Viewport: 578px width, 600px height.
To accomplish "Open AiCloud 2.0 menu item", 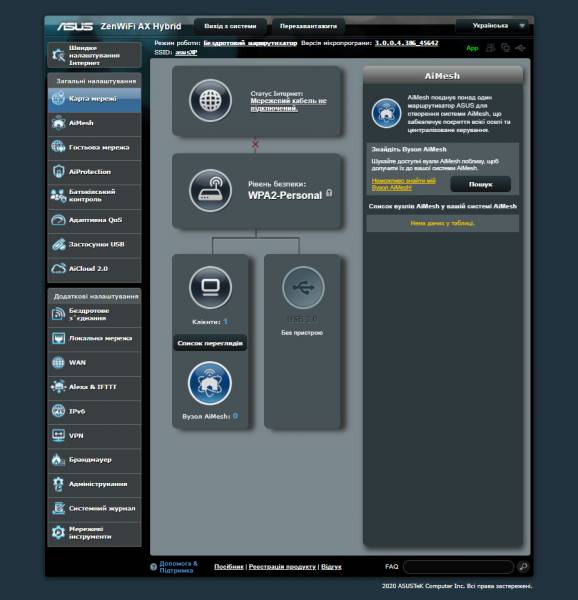I will point(94,269).
